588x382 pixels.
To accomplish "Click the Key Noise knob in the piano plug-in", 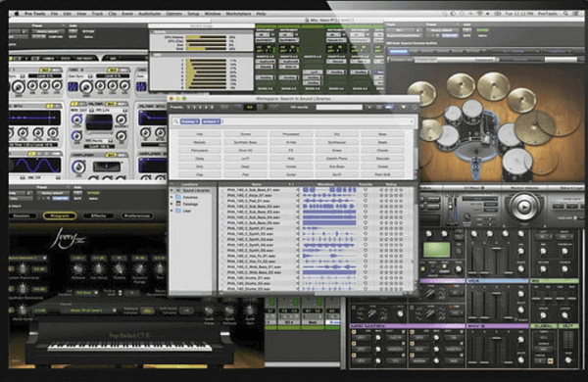I will click(x=99, y=269).
